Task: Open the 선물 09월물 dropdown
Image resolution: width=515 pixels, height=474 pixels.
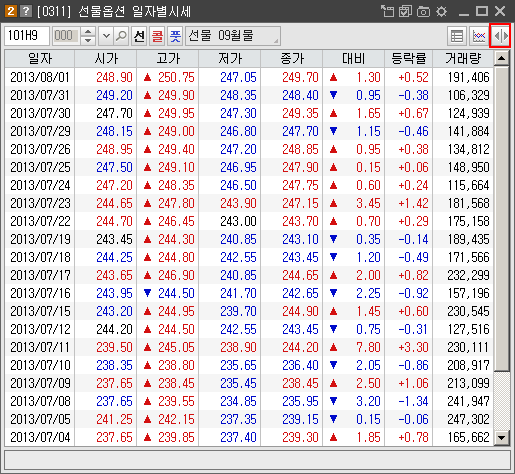Action: [x=233, y=36]
